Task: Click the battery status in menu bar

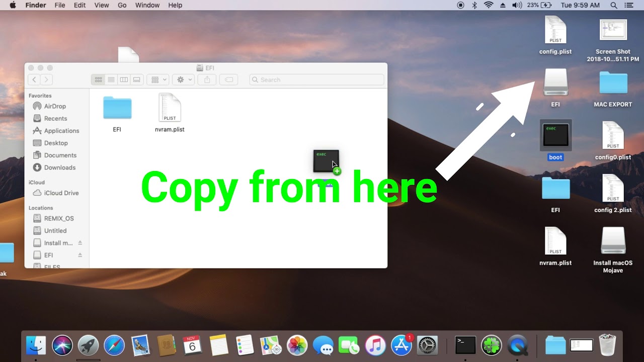Action: pos(540,5)
